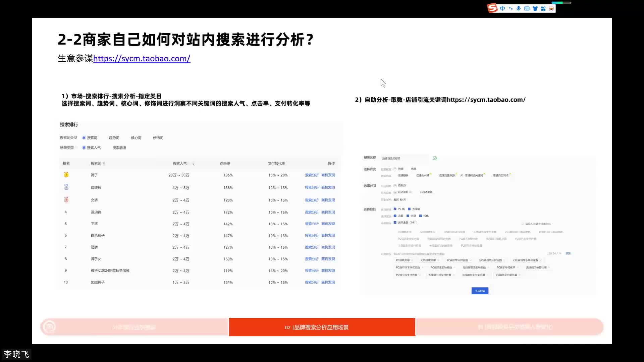
Task: Open the sycm.taobao.com hyperlink
Action: (142, 59)
